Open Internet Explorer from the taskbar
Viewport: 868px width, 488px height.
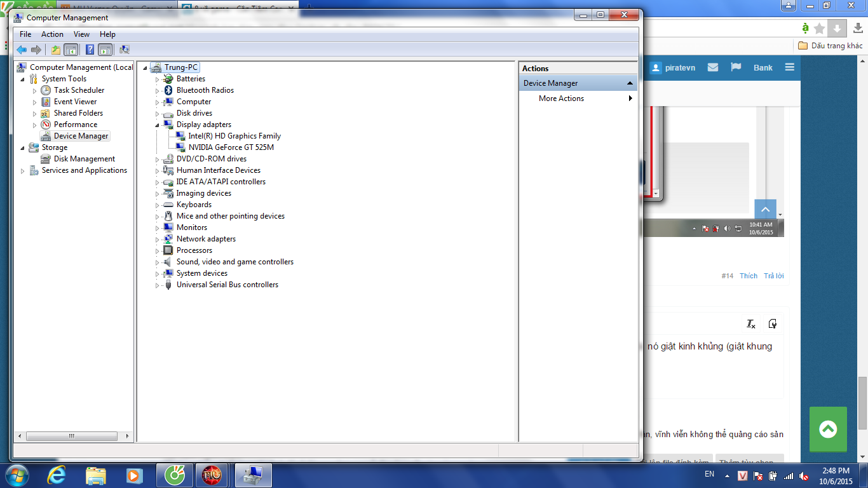pos(57,475)
